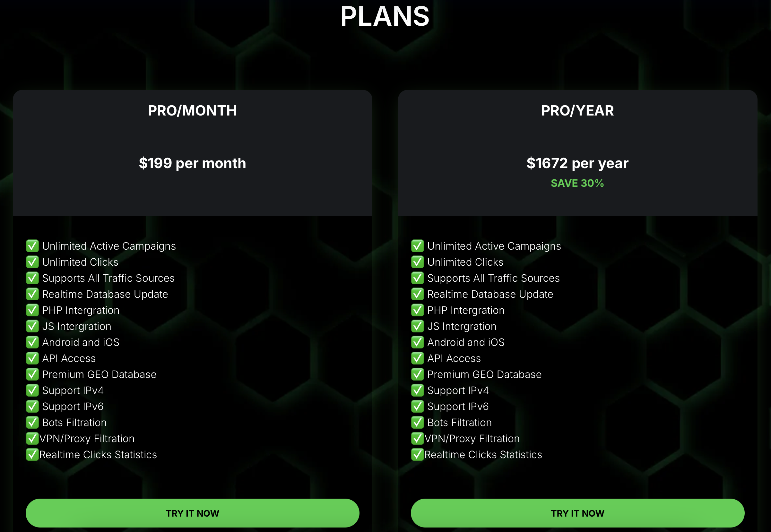Click the monthly Supports All Traffic Sources item
Image resolution: width=771 pixels, height=532 pixels.
(108, 278)
